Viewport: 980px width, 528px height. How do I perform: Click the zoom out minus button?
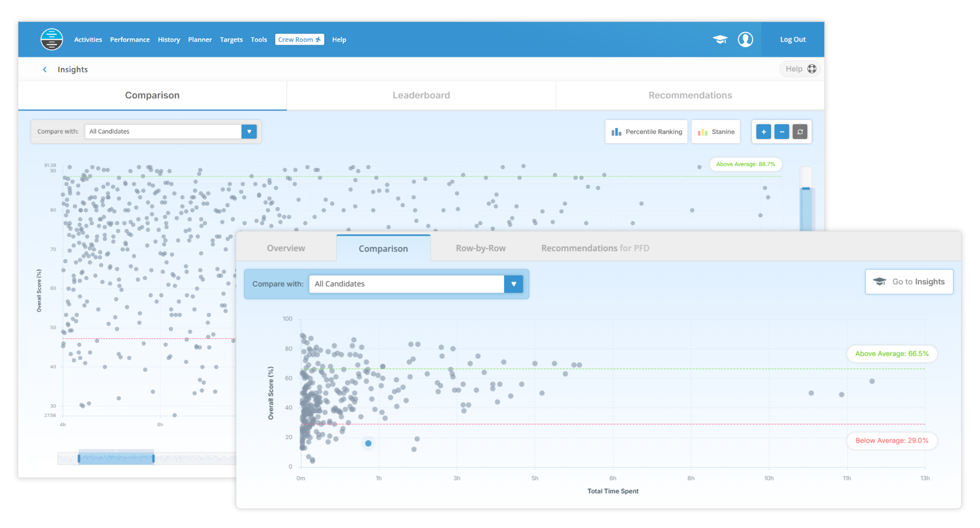click(x=782, y=132)
